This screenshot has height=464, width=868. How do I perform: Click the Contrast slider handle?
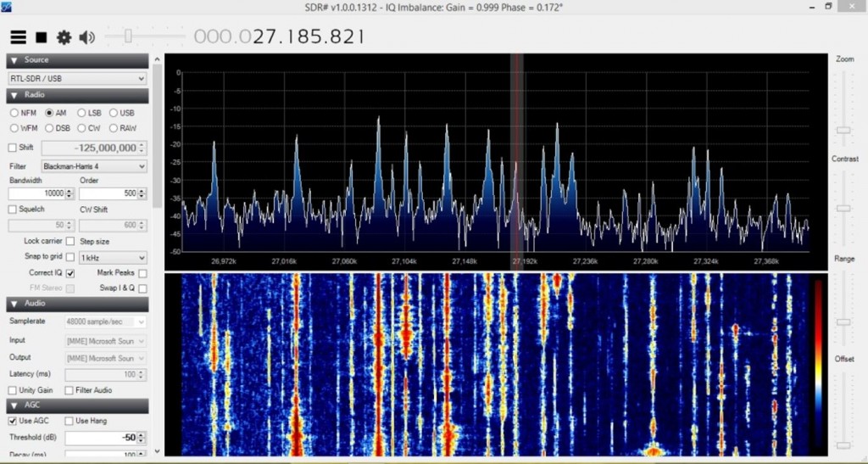click(x=843, y=208)
